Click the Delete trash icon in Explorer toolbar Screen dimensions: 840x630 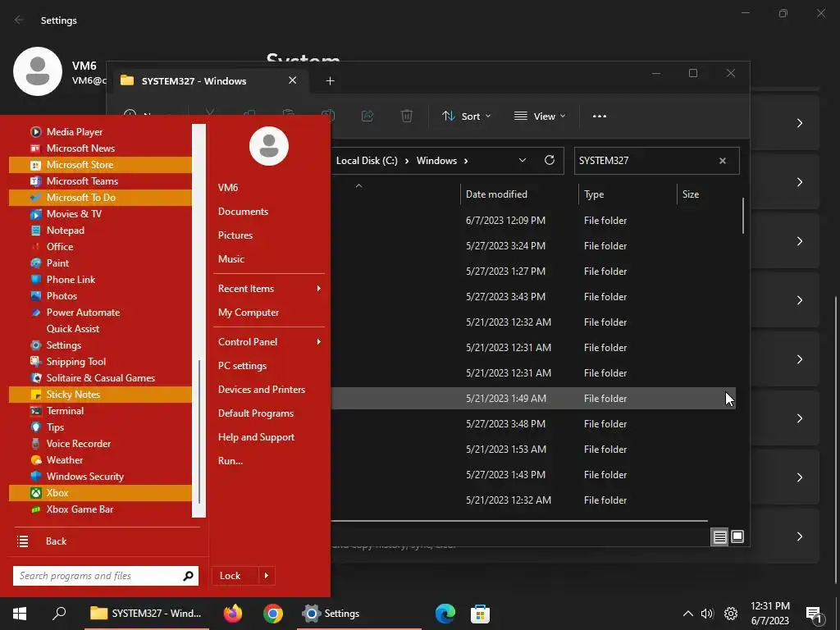click(x=407, y=116)
